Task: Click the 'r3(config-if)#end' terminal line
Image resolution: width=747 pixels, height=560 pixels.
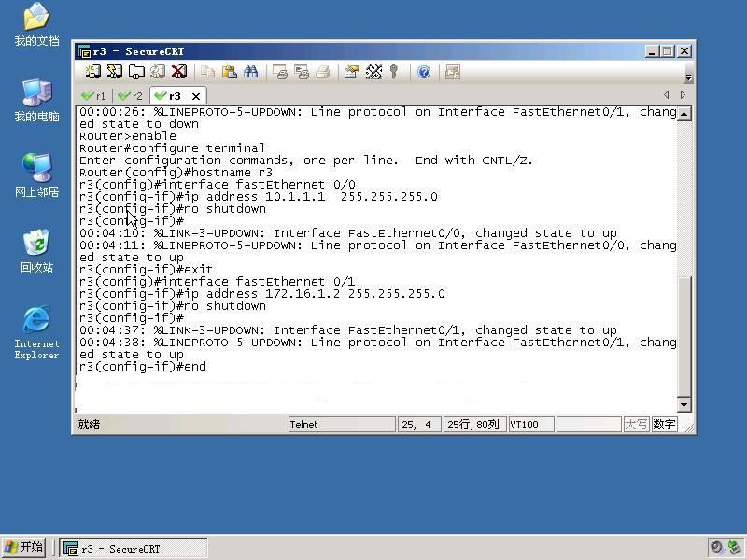Action: [x=143, y=367]
